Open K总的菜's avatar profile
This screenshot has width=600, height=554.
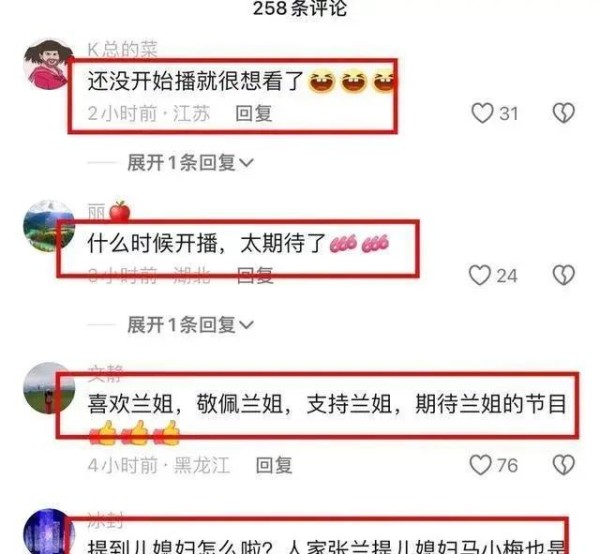coord(49,64)
